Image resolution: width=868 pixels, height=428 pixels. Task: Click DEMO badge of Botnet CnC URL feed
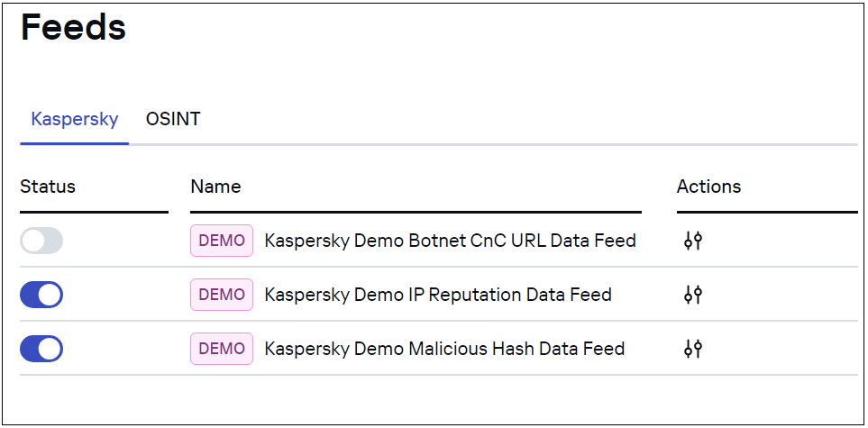[222, 241]
